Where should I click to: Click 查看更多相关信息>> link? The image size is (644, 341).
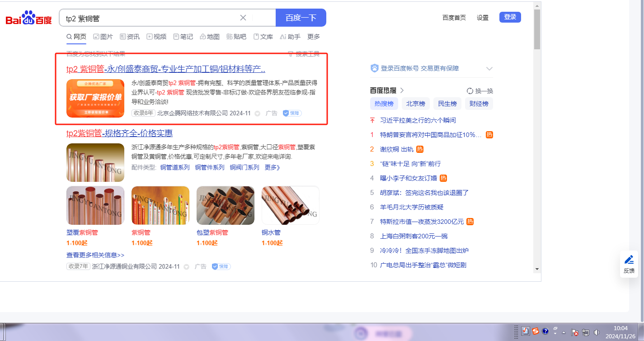click(x=95, y=255)
